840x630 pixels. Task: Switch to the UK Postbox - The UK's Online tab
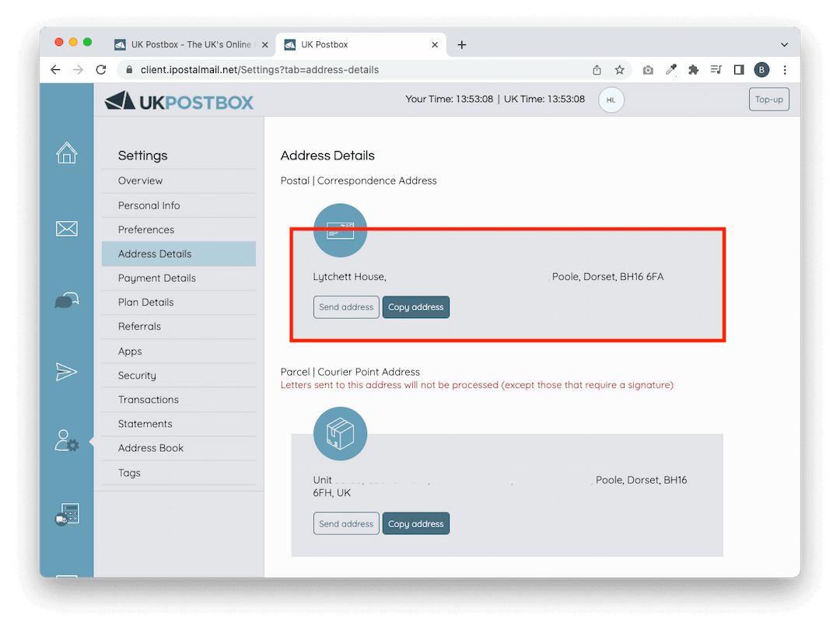[191, 44]
